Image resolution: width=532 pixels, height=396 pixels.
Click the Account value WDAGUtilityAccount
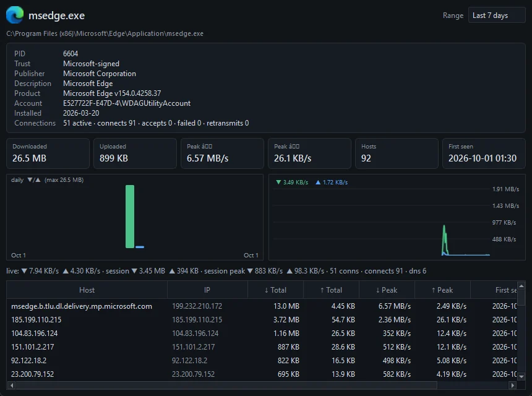point(127,103)
